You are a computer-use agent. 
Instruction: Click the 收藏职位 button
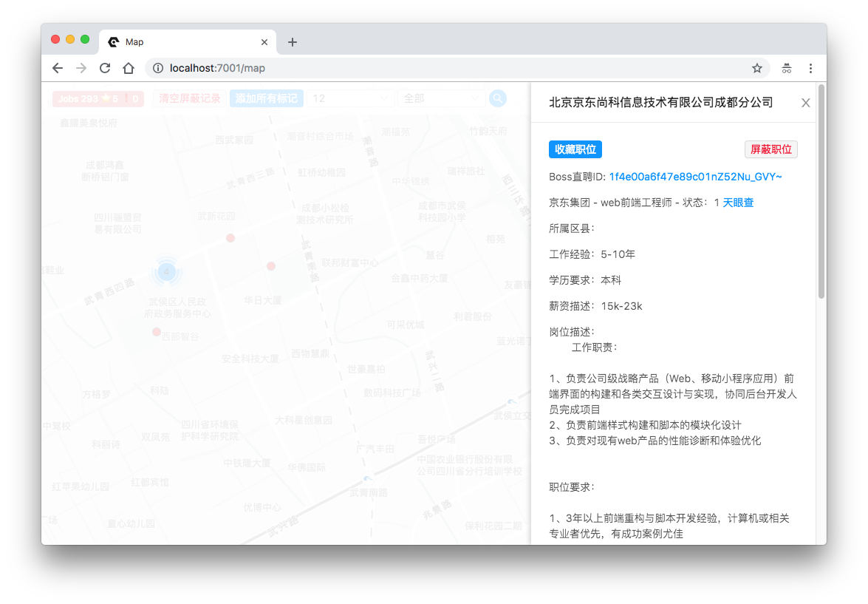coord(575,149)
